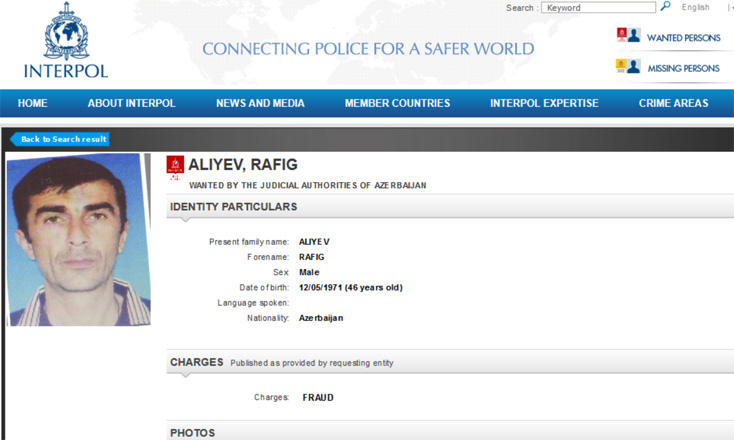Click the Sex value Male
Screen dimensions: 734x440
click(309, 272)
